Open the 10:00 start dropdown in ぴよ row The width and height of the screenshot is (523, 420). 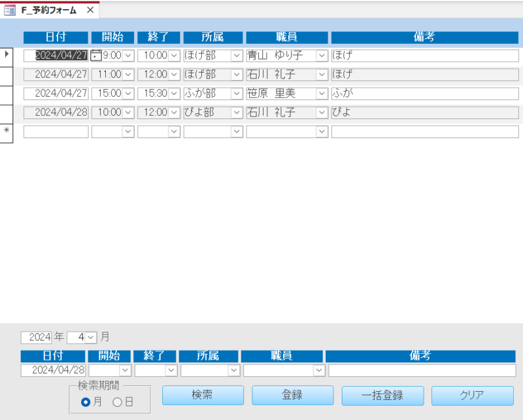(x=128, y=113)
